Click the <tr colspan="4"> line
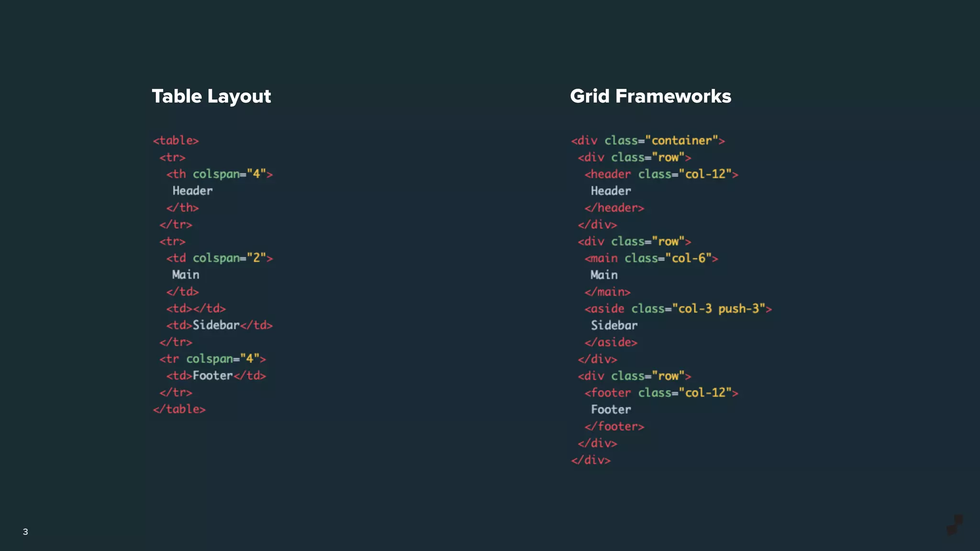Viewport: 980px width, 551px height. click(x=213, y=359)
